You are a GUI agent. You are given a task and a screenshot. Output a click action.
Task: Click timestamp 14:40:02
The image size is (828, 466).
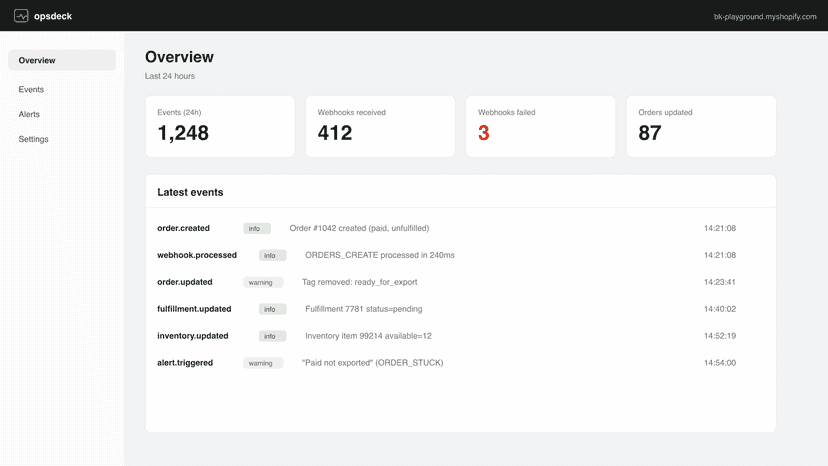click(x=719, y=309)
